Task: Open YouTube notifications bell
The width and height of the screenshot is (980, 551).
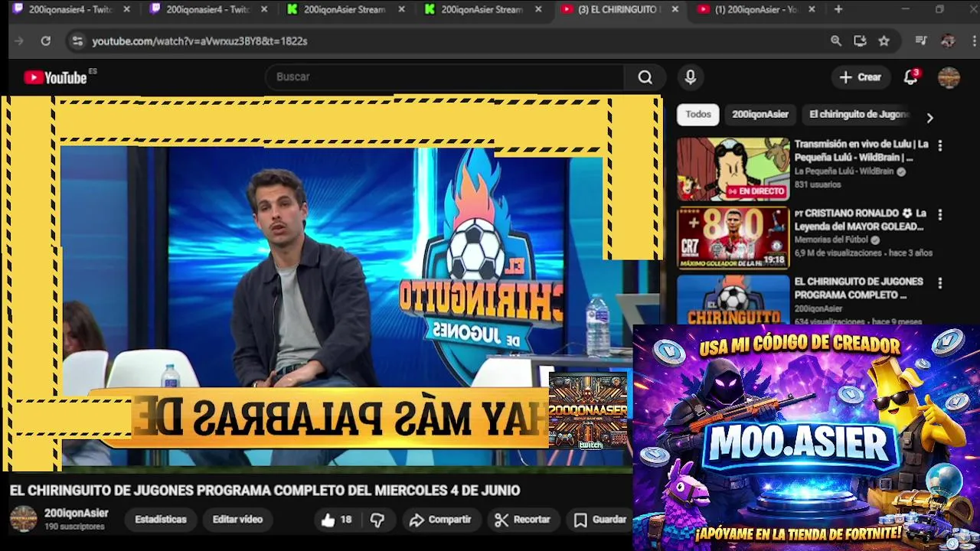Action: (x=910, y=77)
